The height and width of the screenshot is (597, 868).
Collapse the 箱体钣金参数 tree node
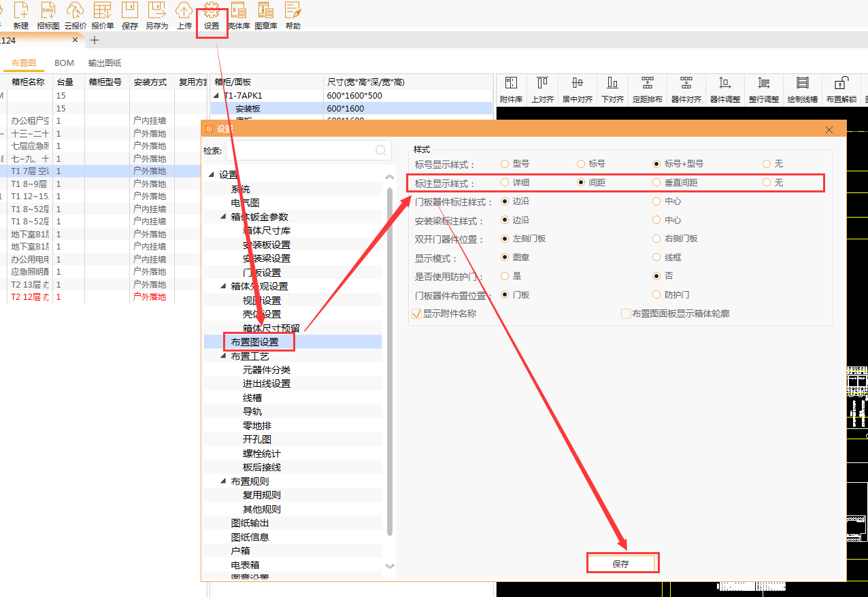[224, 217]
